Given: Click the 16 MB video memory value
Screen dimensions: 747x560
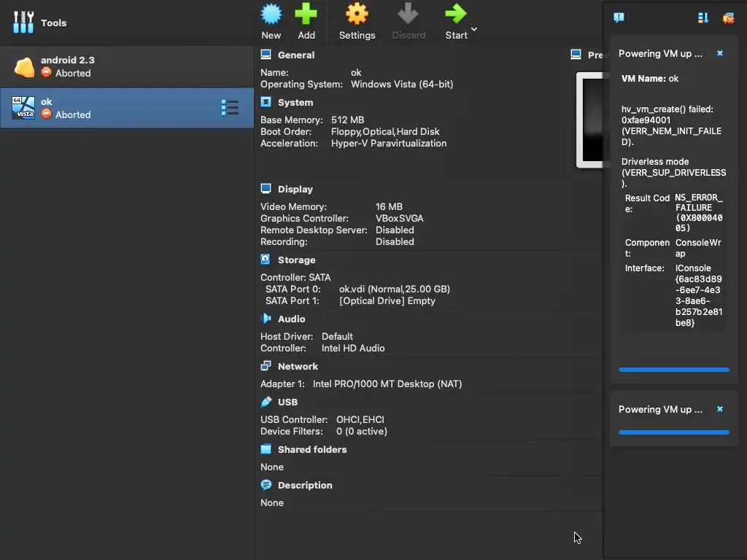Looking at the screenshot, I should click(x=389, y=206).
